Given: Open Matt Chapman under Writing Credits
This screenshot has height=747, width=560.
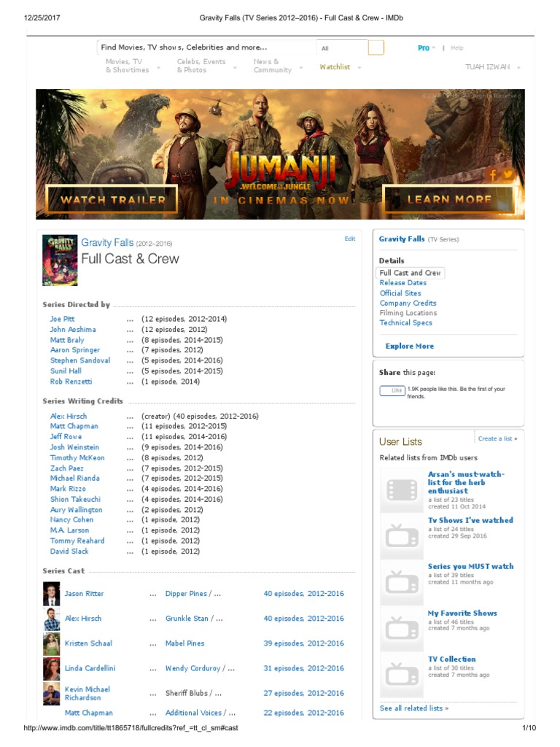Looking at the screenshot, I should point(74,426).
